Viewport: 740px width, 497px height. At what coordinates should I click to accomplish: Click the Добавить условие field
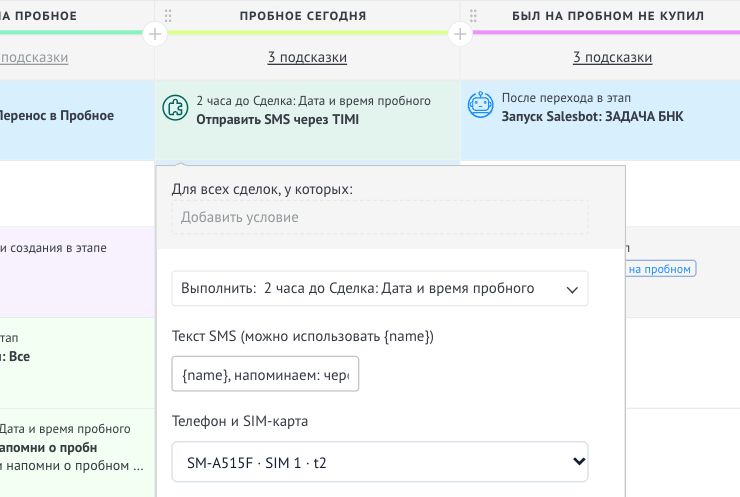380,217
